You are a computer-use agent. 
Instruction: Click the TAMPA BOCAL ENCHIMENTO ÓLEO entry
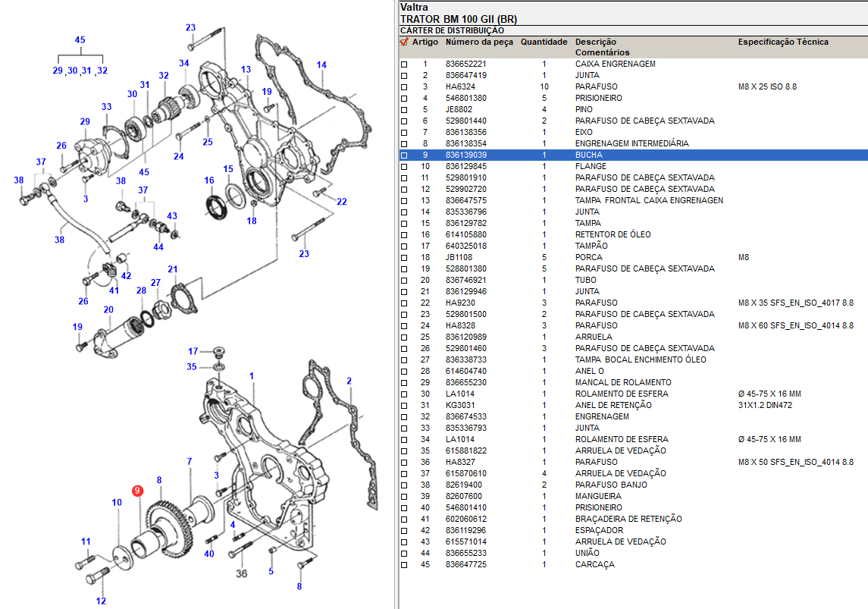(x=640, y=359)
